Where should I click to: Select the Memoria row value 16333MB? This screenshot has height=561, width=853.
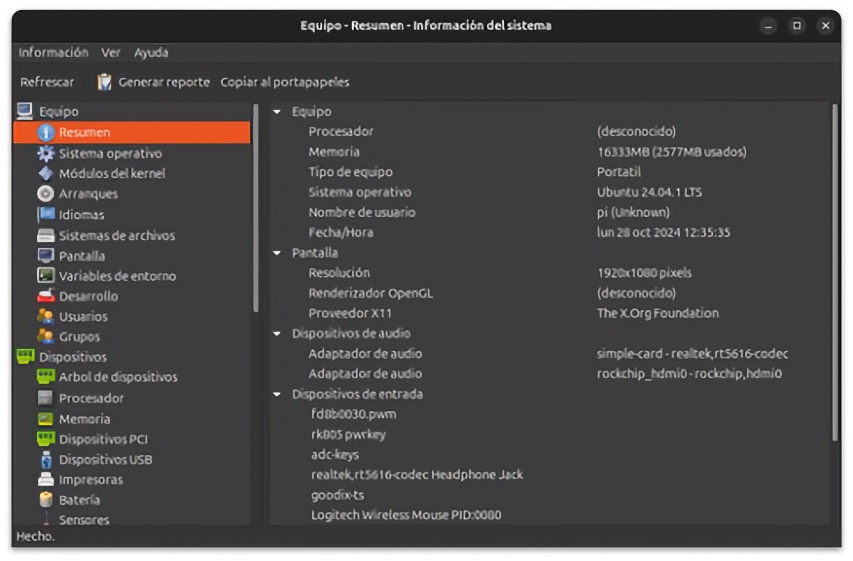671,152
